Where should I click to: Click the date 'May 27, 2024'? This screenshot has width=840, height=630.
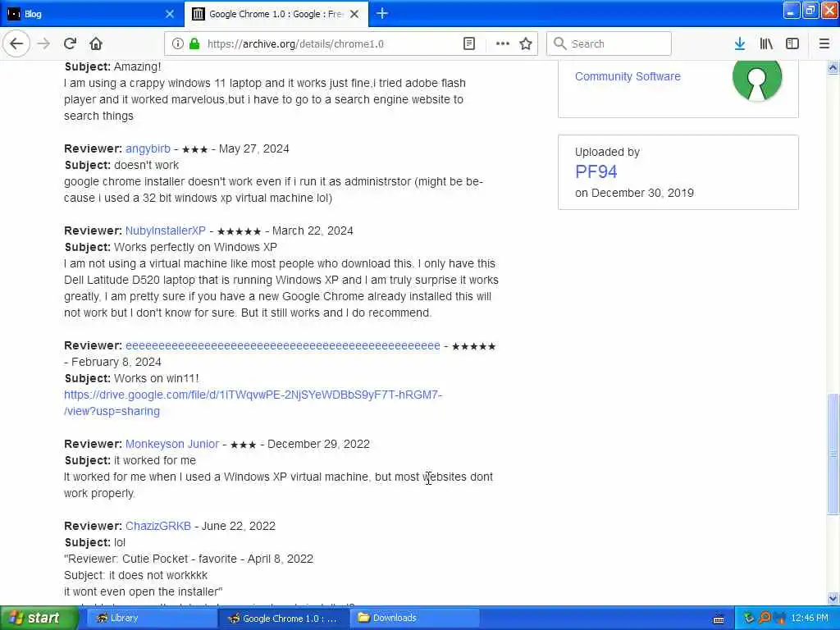(254, 149)
